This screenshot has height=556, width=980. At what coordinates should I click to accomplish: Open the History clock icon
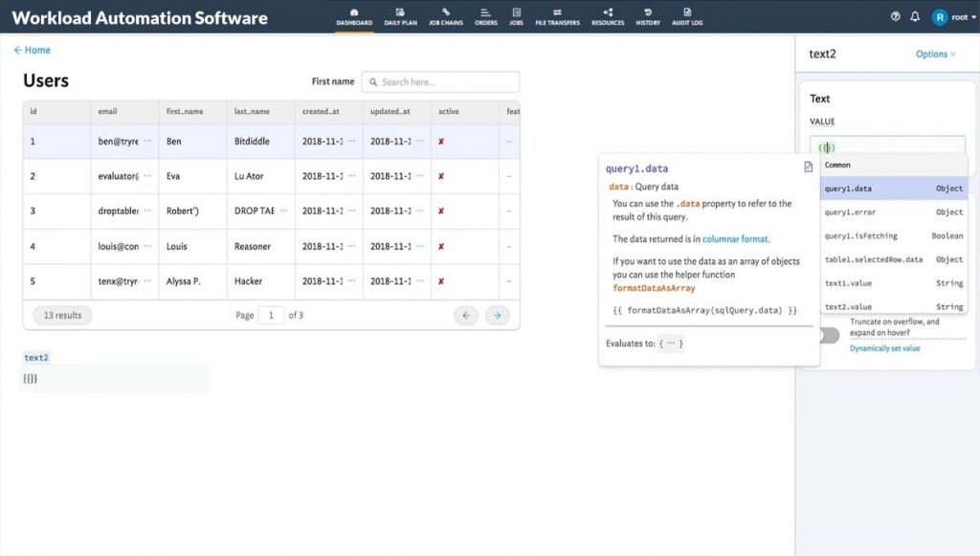click(648, 16)
